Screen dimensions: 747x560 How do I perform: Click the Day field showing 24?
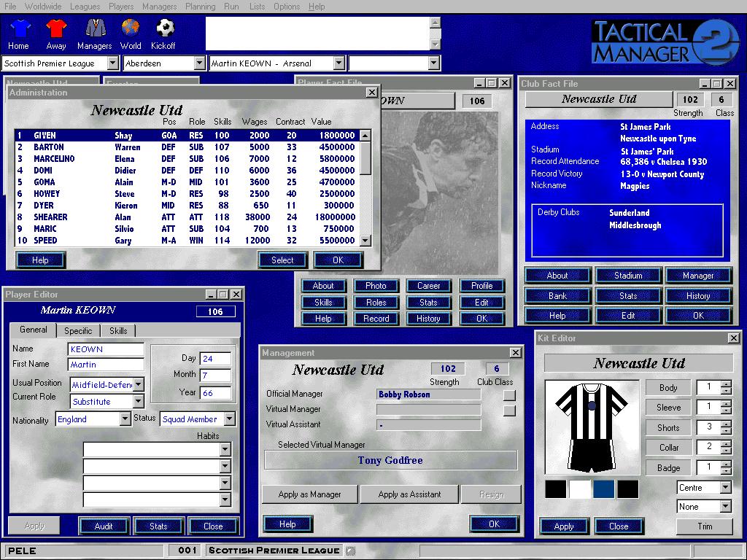(215, 359)
